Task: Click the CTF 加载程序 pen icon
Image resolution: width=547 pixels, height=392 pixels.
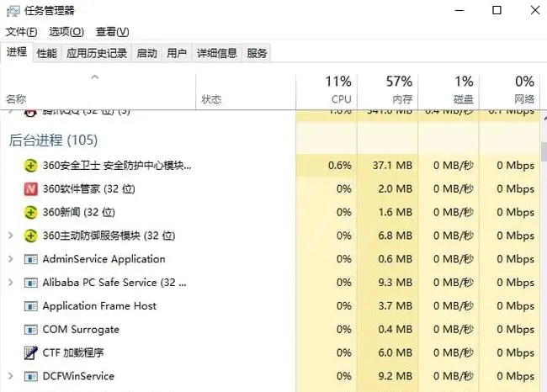Action: 31,352
